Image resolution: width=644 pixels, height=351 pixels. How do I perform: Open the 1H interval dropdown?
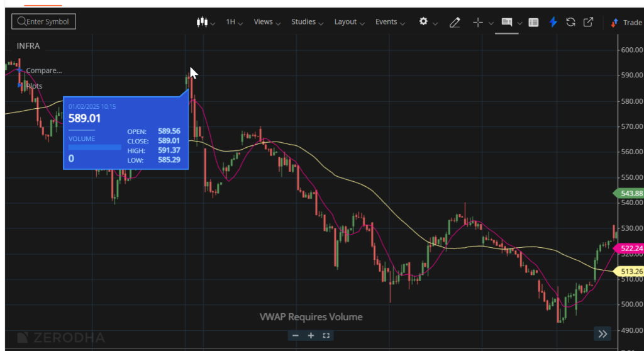click(234, 22)
